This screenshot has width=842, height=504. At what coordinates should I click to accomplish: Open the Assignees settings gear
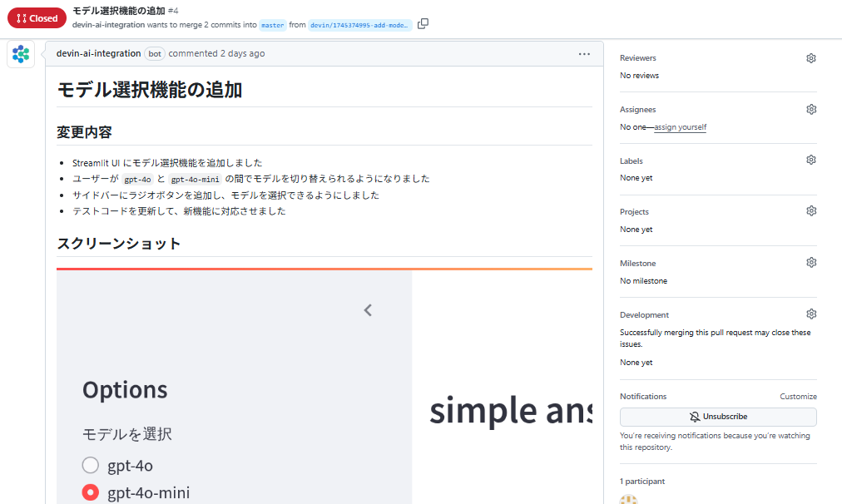[810, 109]
